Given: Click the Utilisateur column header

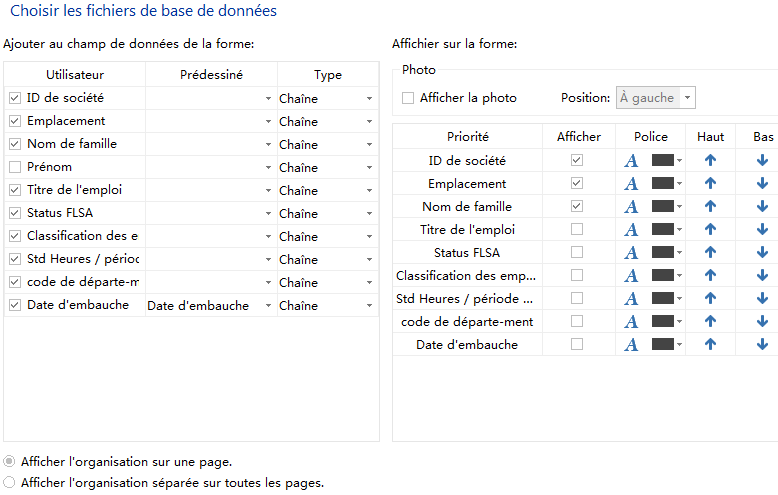Looking at the screenshot, I should pyautogui.click(x=75, y=74).
